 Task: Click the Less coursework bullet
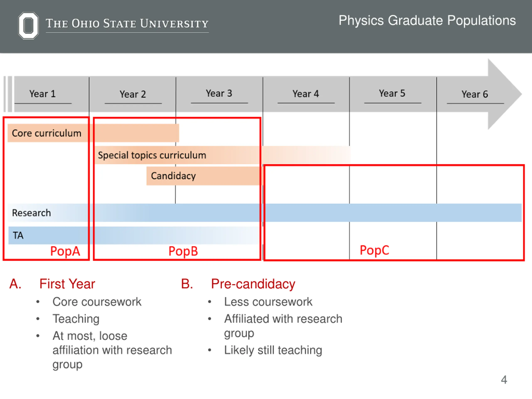coord(268,302)
